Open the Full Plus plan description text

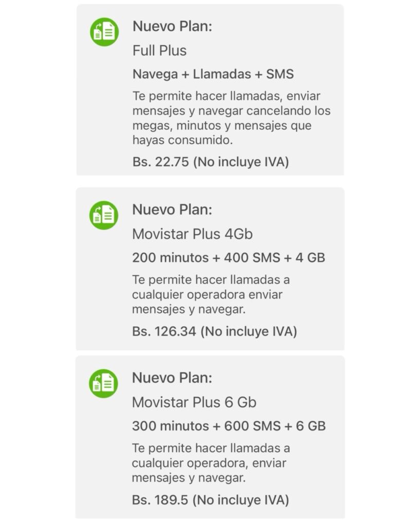tap(231, 118)
